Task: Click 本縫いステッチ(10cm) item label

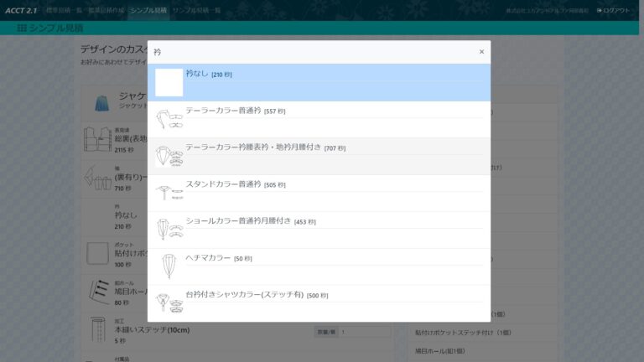Action: [x=152, y=330]
